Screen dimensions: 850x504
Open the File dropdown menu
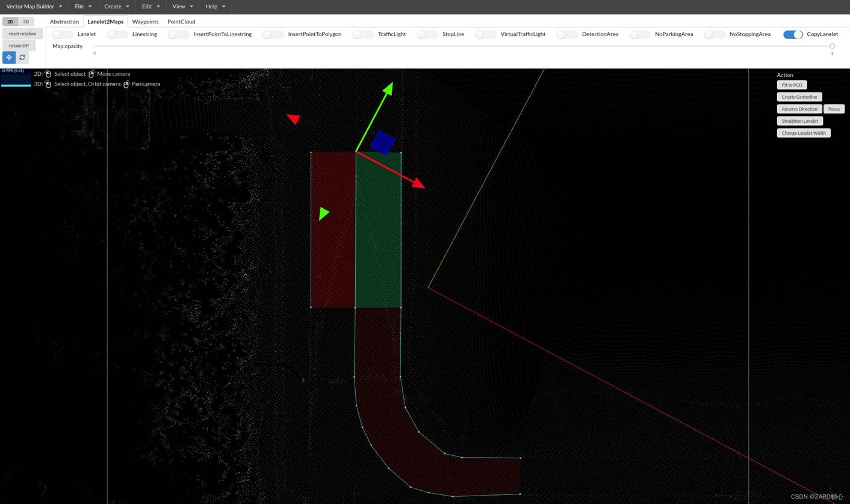[x=83, y=7]
